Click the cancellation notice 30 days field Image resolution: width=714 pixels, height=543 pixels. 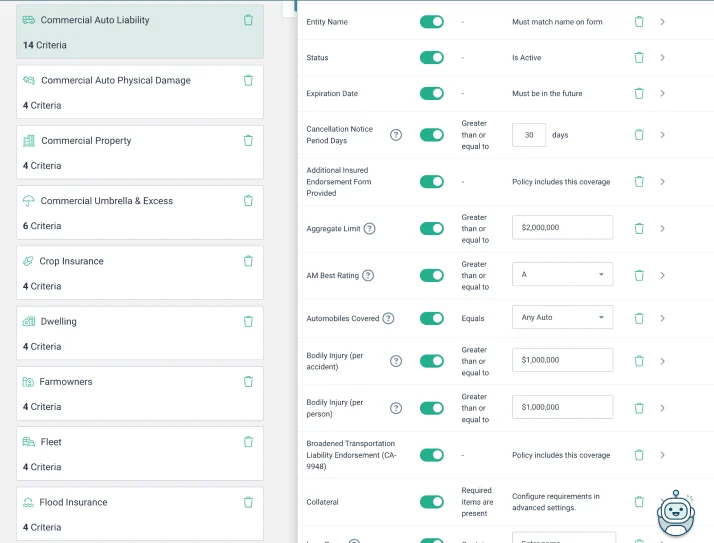click(529, 135)
